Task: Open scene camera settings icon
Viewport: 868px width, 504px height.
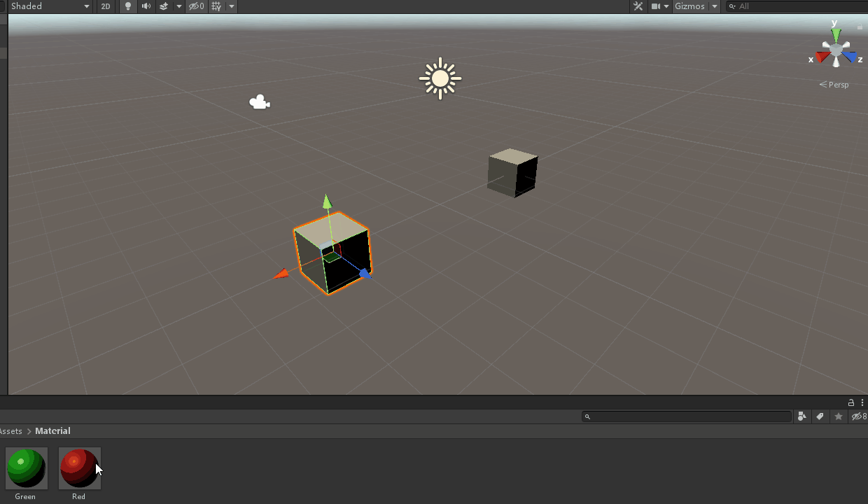Action: click(656, 6)
